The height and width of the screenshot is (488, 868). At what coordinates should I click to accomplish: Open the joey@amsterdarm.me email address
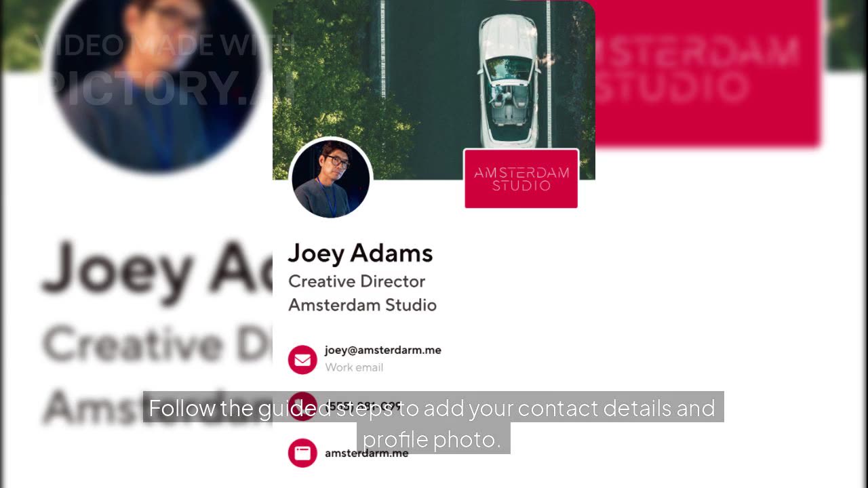tap(382, 350)
